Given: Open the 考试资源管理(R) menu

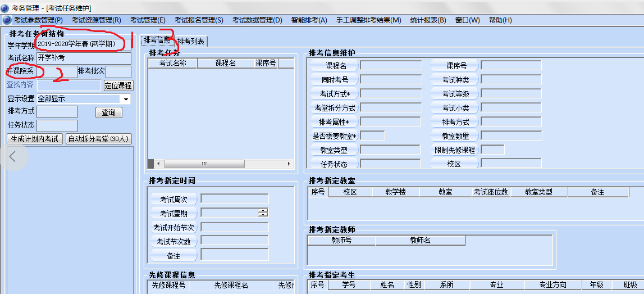Looking at the screenshot, I should click(96, 20).
